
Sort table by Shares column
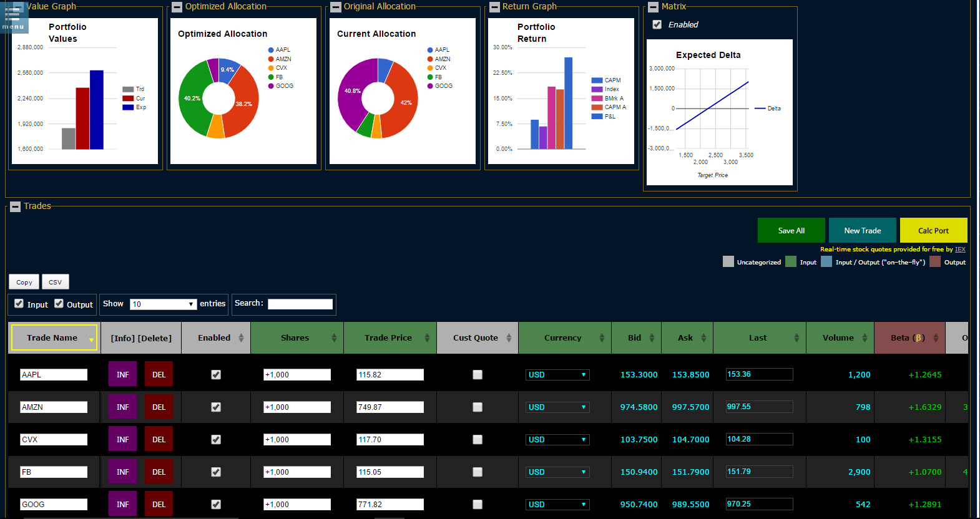296,338
